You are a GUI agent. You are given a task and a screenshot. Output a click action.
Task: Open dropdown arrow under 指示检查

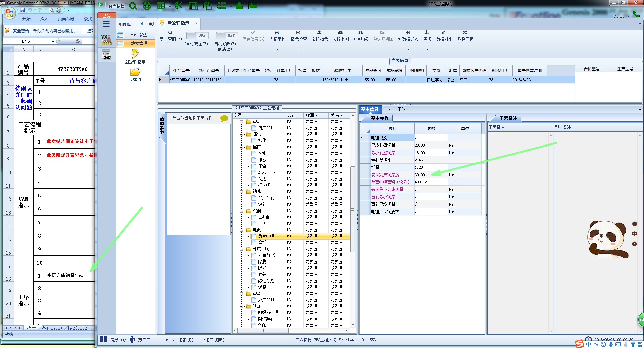(299, 49)
